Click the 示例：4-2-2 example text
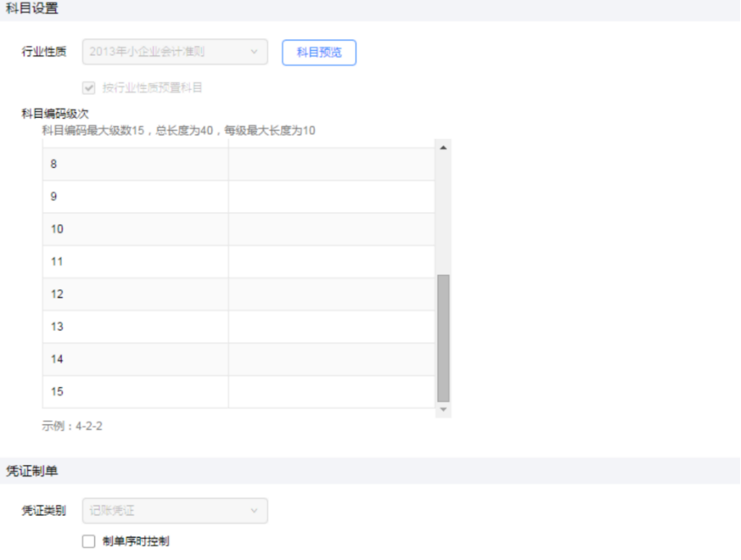This screenshot has height=560, width=741. [72, 426]
